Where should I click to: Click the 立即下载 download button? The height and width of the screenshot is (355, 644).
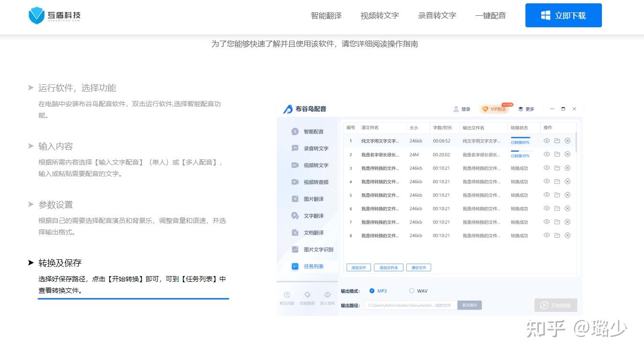coord(563,15)
